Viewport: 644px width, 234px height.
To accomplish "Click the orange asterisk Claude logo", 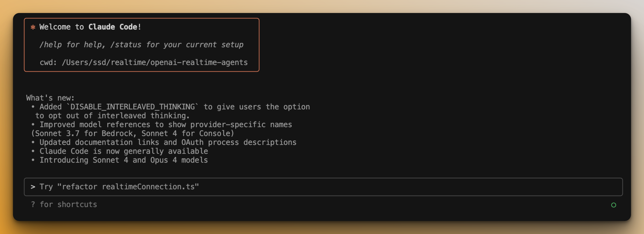I will pos(33,27).
